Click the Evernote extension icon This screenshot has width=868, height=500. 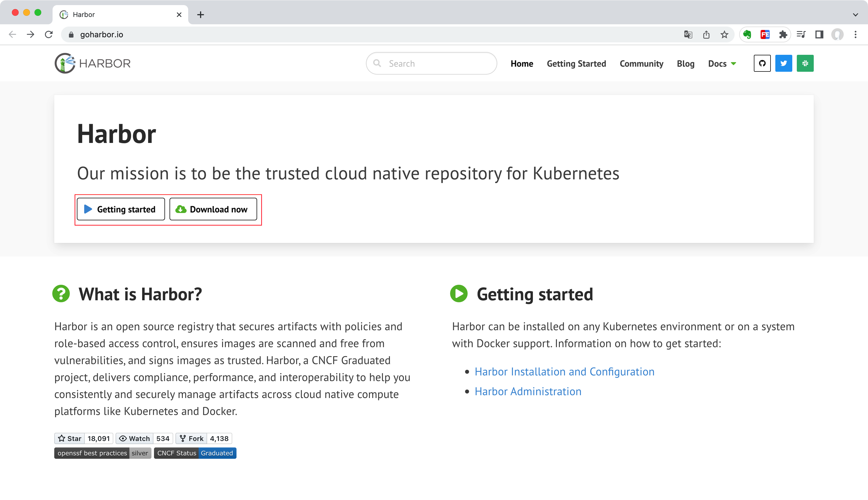[747, 34]
